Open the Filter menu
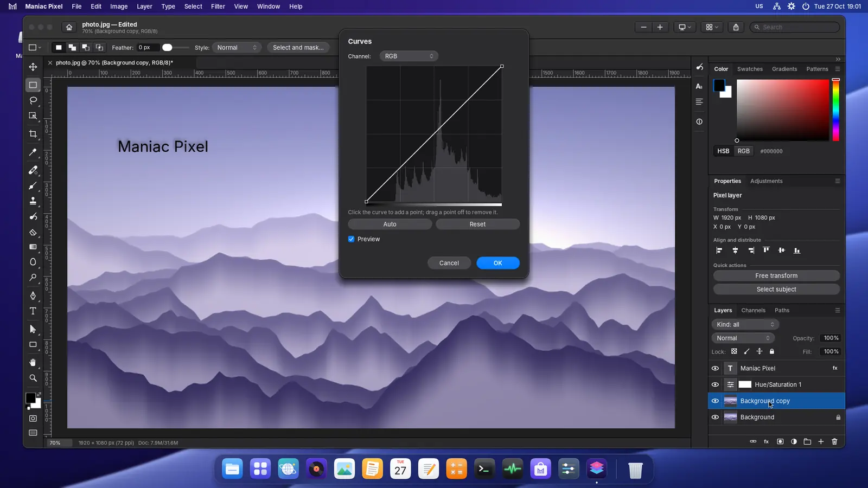868x488 pixels. (x=218, y=7)
